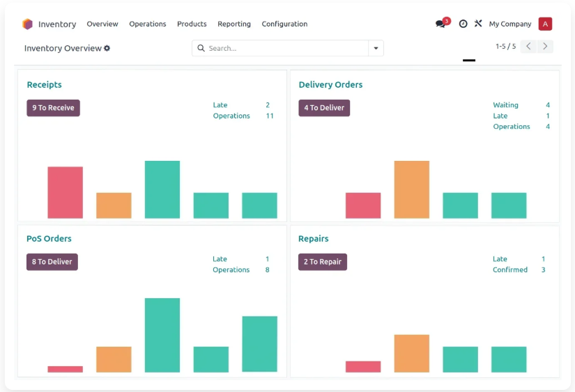Click the tallest green bar in PoS Orders
Screen dimensions: 575x392
pyautogui.click(x=162, y=335)
